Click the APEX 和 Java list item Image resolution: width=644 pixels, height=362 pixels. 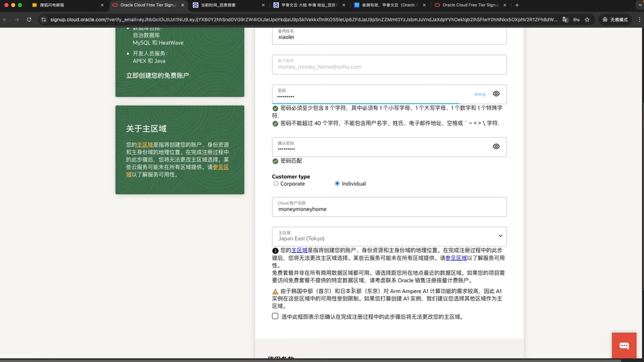click(x=149, y=61)
